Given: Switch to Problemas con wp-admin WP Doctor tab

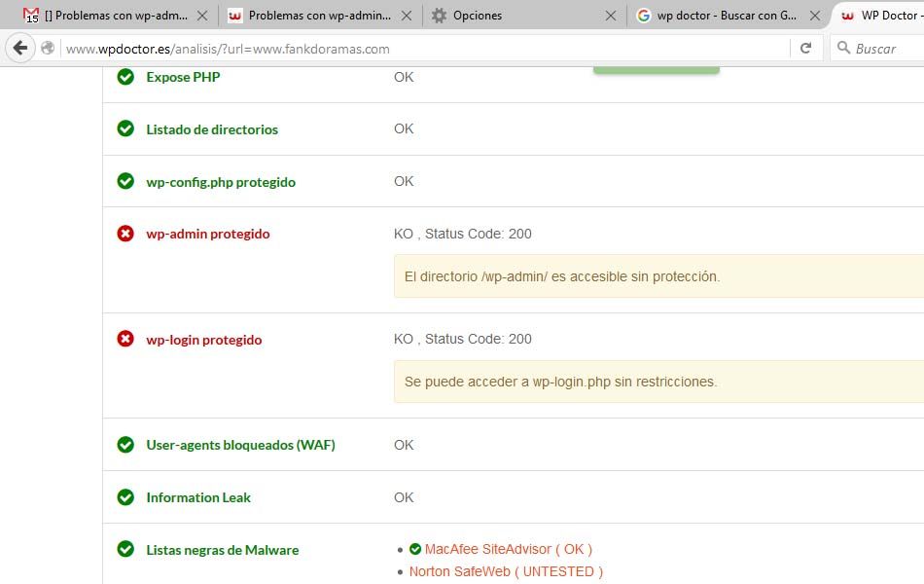Looking at the screenshot, I should [x=319, y=16].
